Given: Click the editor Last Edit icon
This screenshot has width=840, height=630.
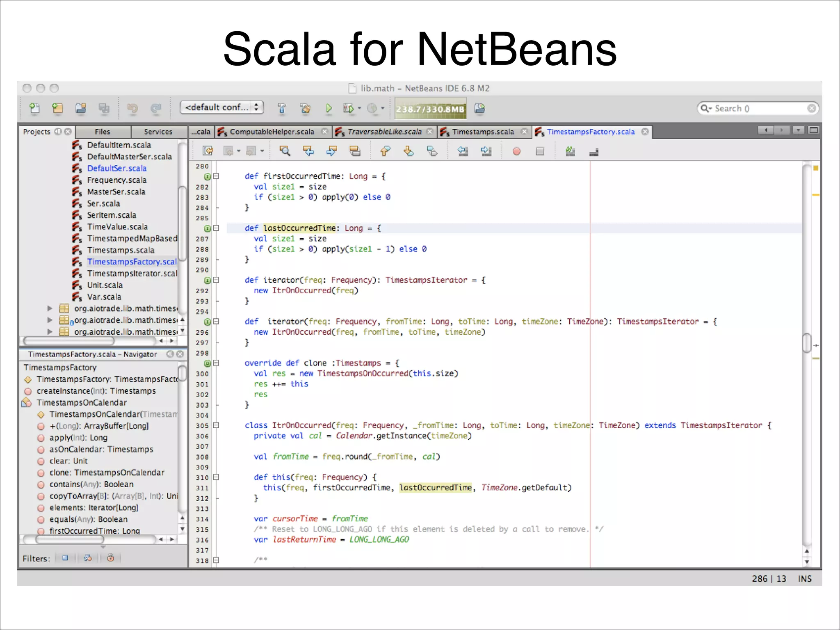Looking at the screenshot, I should [208, 151].
